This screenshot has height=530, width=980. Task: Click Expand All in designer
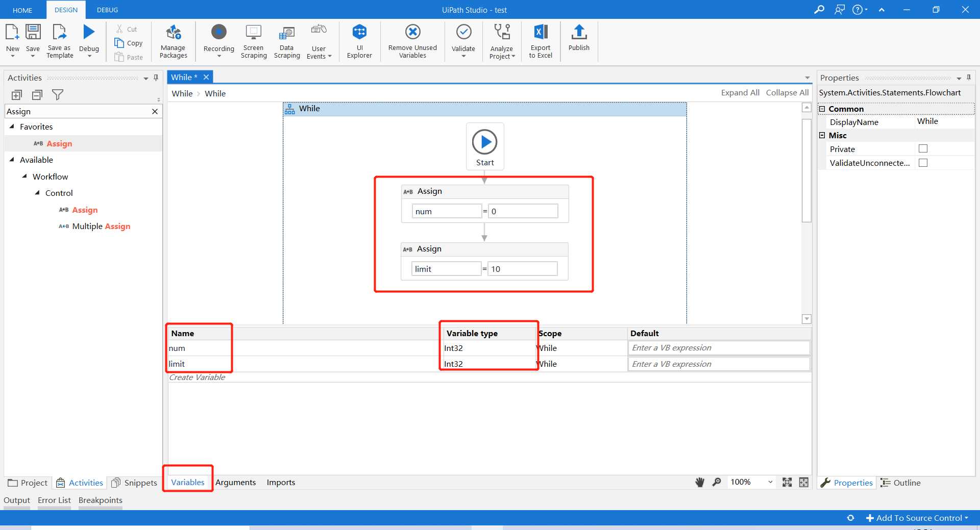(740, 92)
